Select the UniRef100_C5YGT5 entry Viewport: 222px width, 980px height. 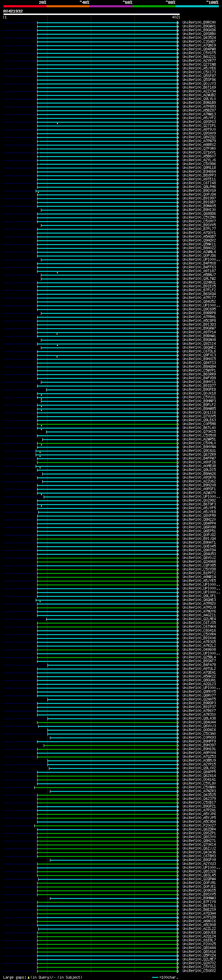[x=199, y=53]
